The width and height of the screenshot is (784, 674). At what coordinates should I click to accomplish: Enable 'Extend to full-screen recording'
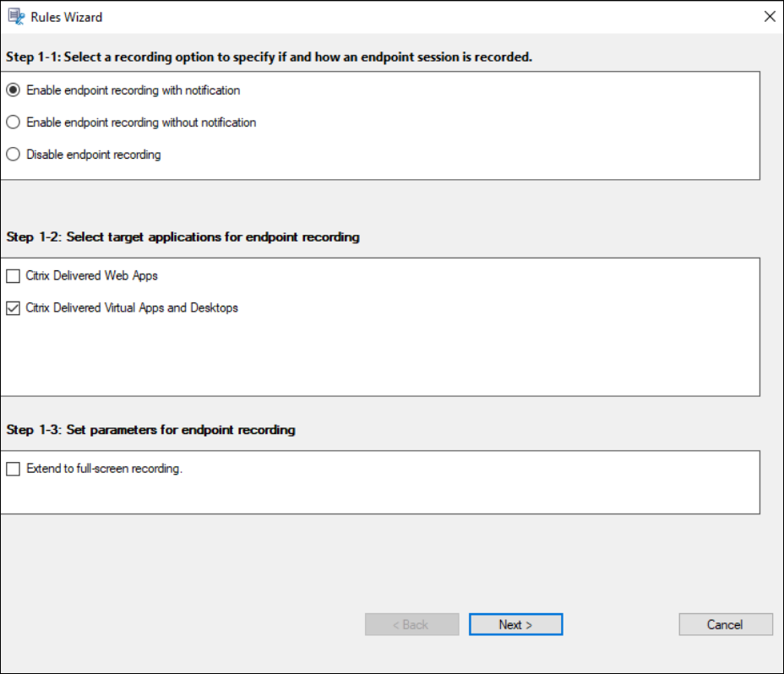click(x=14, y=469)
